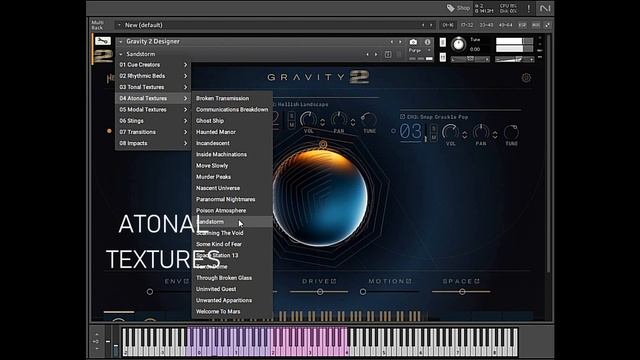Click the layer 03 number display
This screenshot has height=360, width=640.
411,132
